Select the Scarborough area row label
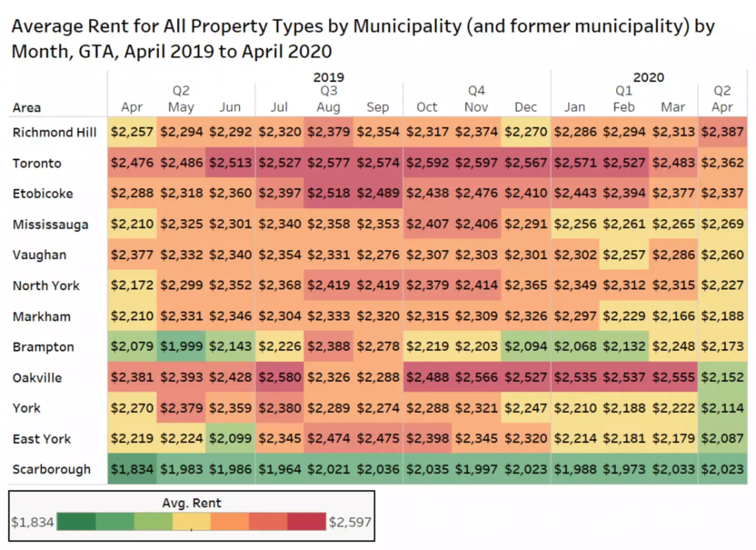Viewport: 756px width, 550px height. pyautogui.click(x=52, y=470)
